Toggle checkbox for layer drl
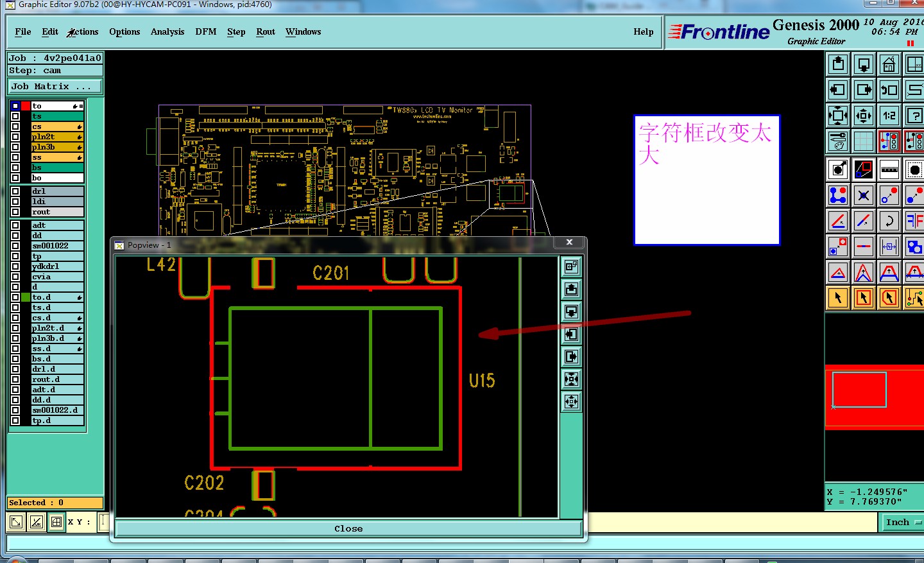 15,191
